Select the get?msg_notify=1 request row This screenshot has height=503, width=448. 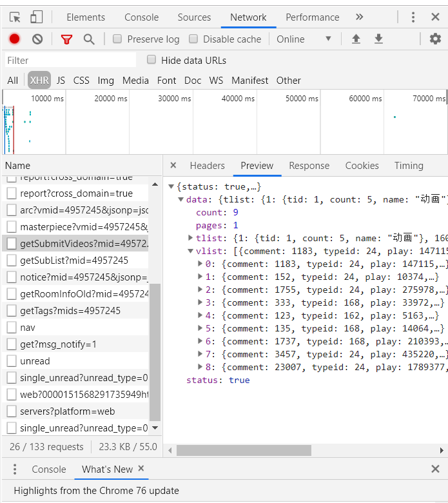(75, 344)
